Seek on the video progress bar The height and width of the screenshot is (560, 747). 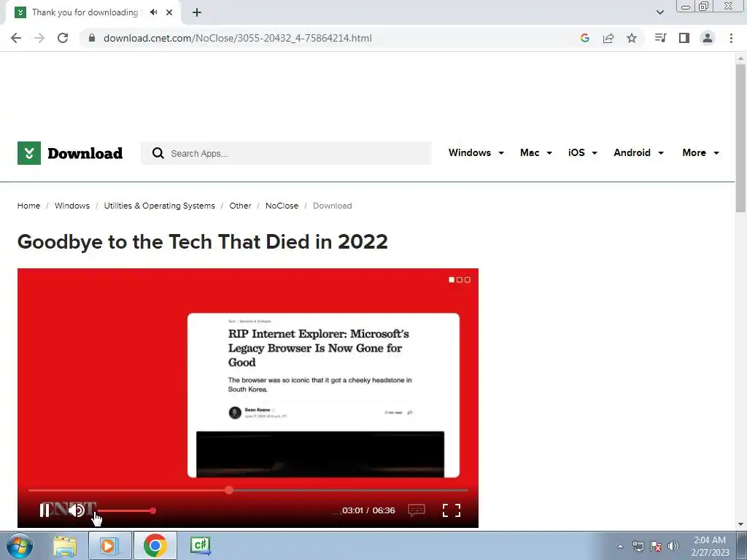tap(248, 489)
